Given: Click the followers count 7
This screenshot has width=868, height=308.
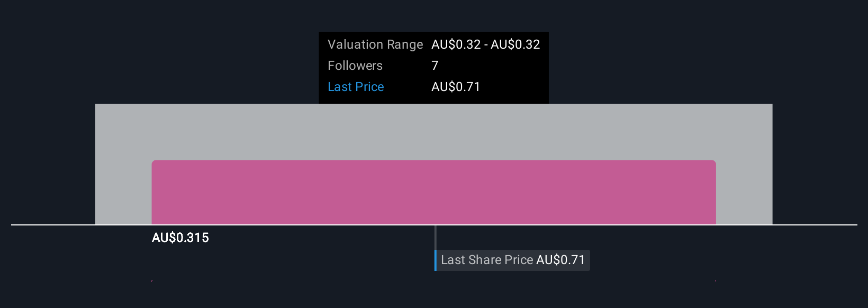Looking at the screenshot, I should [x=435, y=66].
